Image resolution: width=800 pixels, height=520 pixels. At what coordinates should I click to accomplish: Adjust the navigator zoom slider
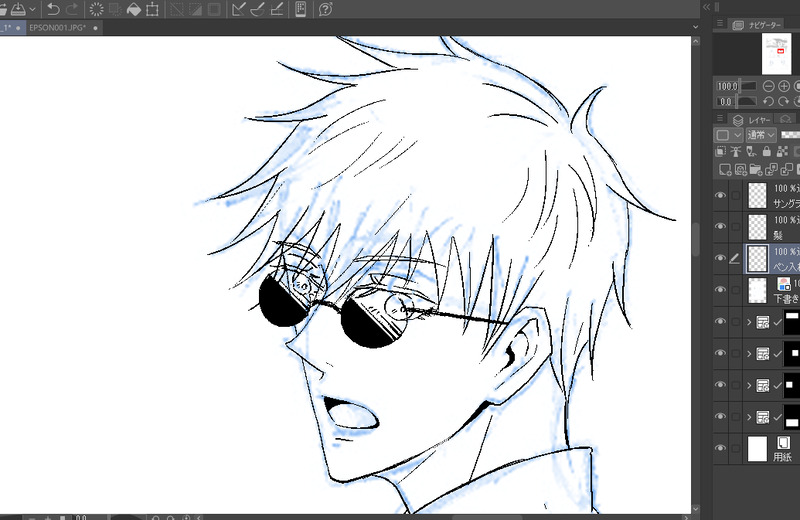point(749,86)
